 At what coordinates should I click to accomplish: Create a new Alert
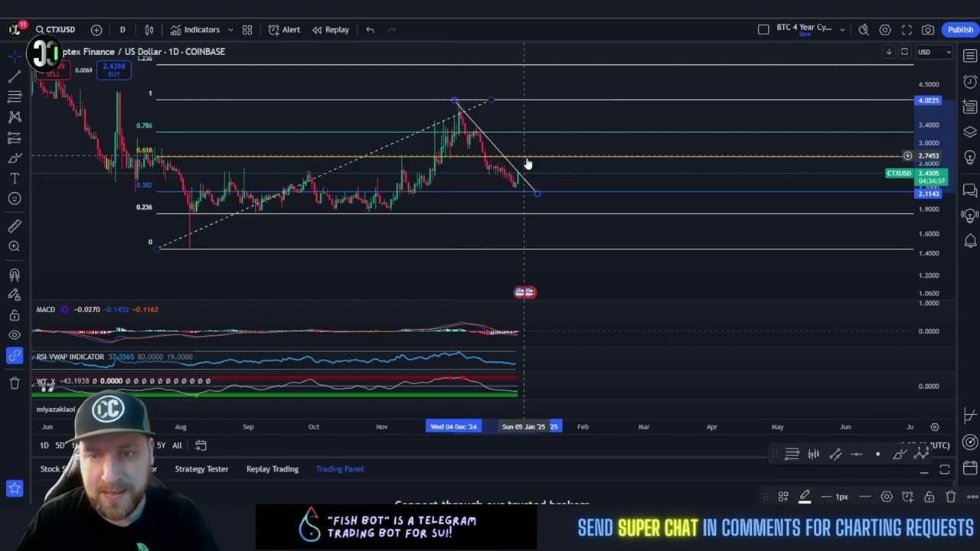point(284,30)
